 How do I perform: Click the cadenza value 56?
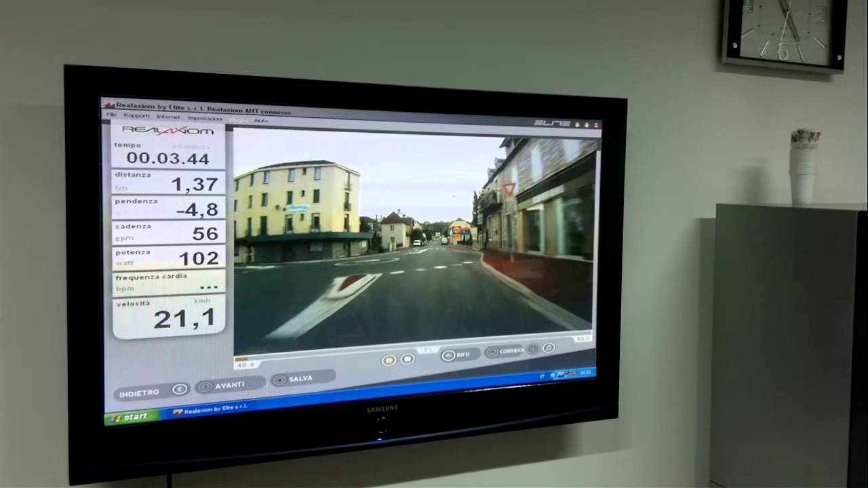click(205, 233)
